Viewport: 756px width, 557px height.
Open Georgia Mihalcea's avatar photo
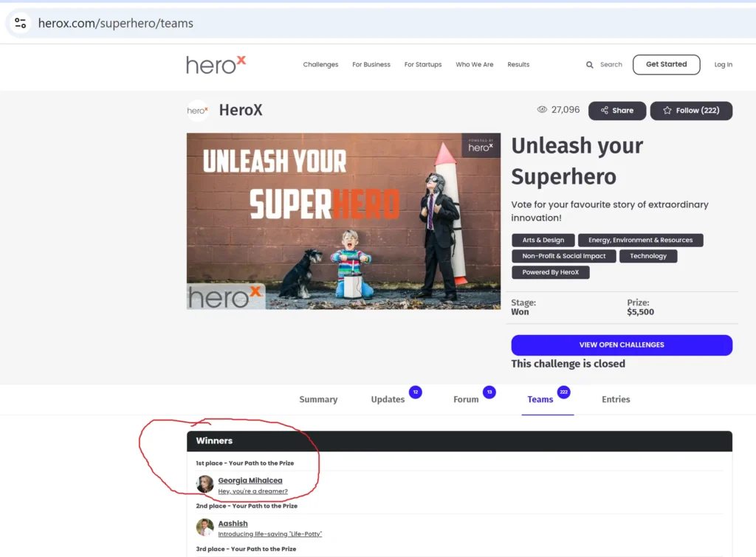point(205,484)
